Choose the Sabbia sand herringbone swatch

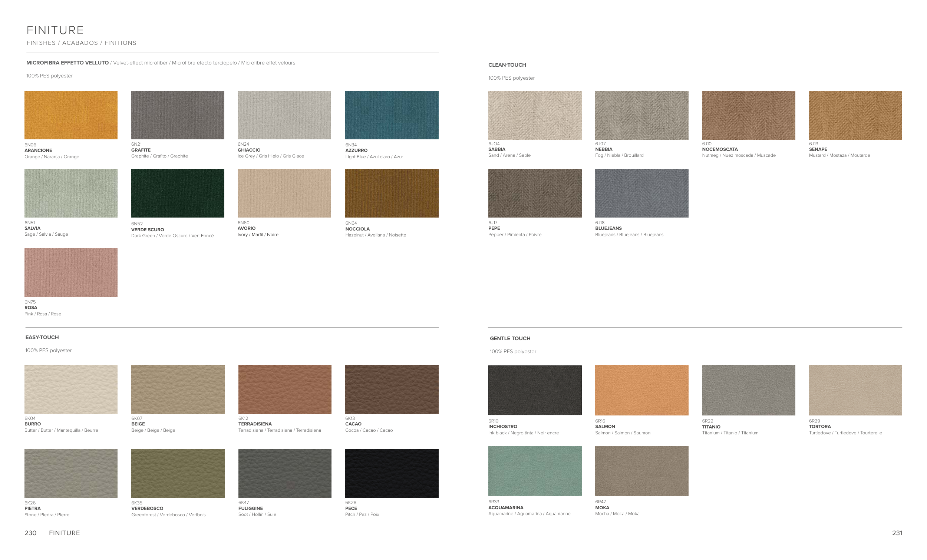coord(535,116)
